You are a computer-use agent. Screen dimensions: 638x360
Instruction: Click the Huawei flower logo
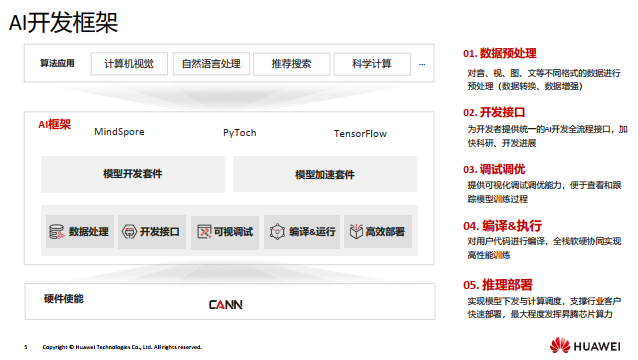tap(560, 345)
